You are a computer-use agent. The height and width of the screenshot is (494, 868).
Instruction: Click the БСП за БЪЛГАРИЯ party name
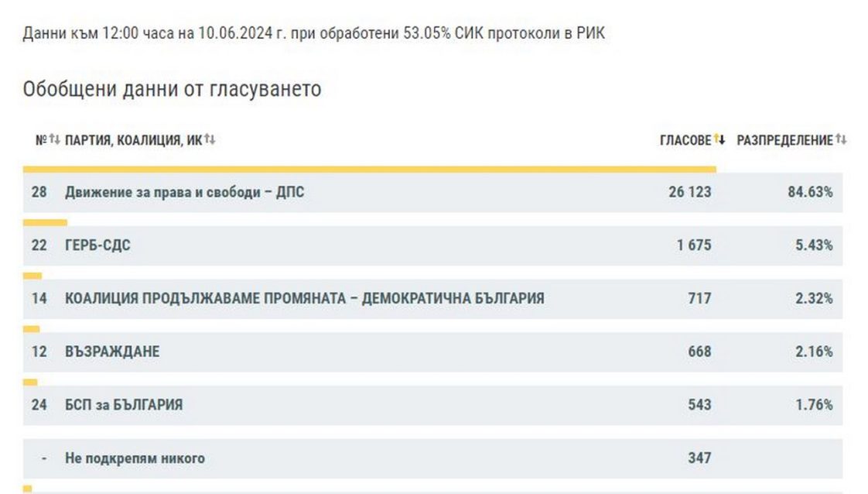[x=124, y=405]
